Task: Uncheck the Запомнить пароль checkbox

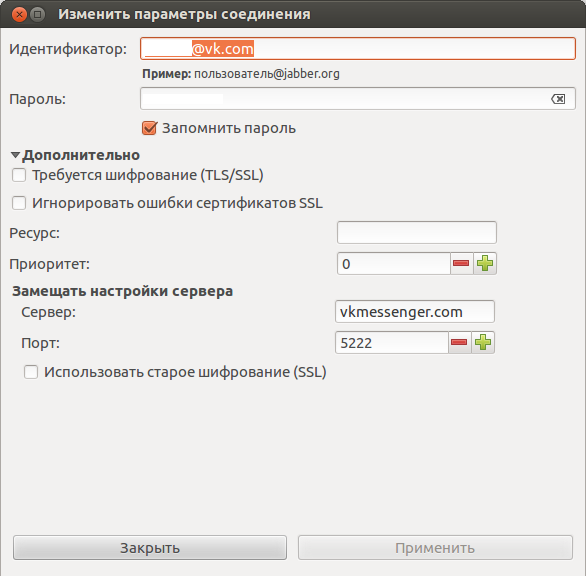Action: [x=149, y=128]
